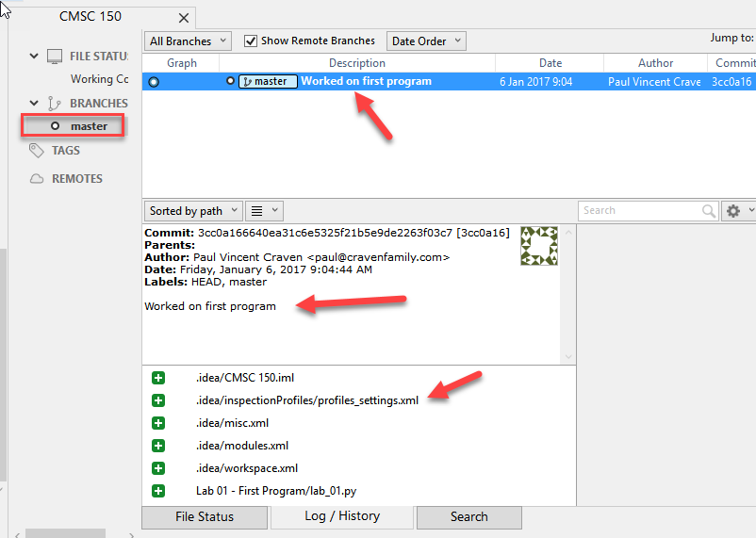
Task: Select the .idea/CMSC 150.iml file
Action: [245, 378]
